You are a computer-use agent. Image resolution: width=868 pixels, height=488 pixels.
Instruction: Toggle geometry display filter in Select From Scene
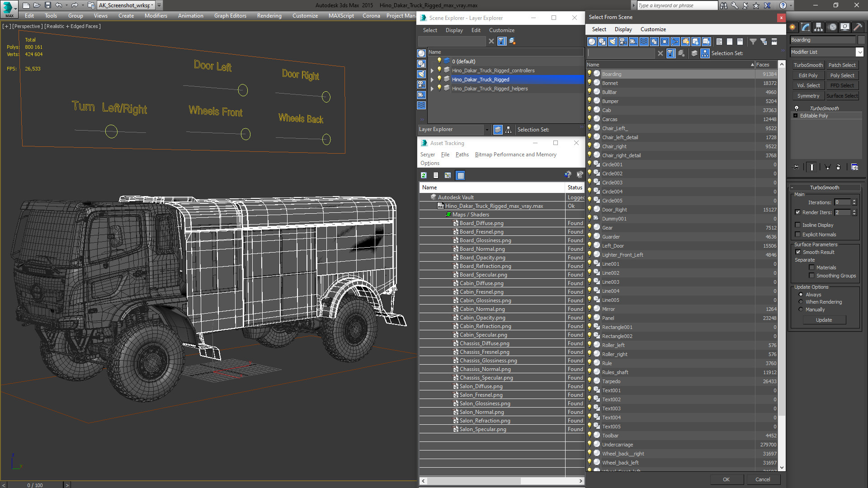tap(592, 42)
